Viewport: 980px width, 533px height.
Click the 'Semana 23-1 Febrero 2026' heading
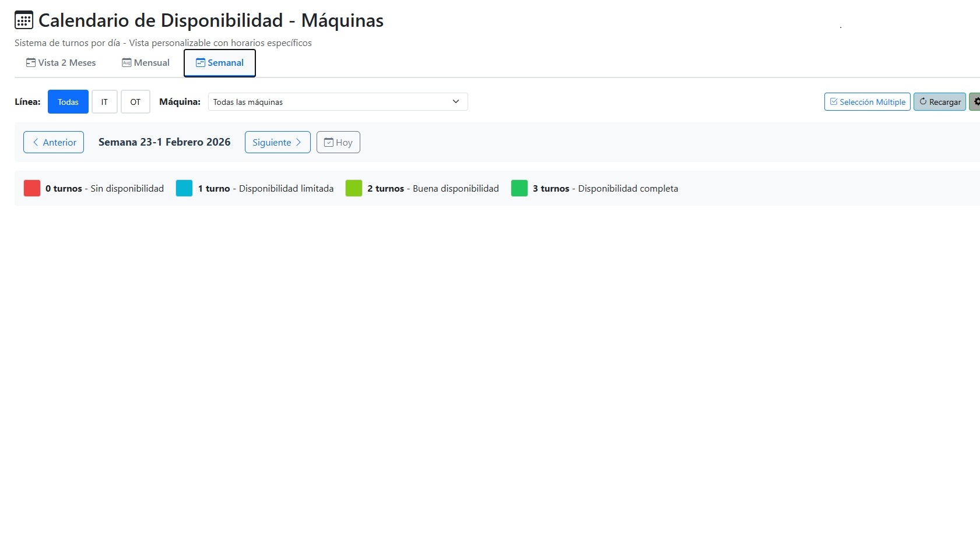164,142
